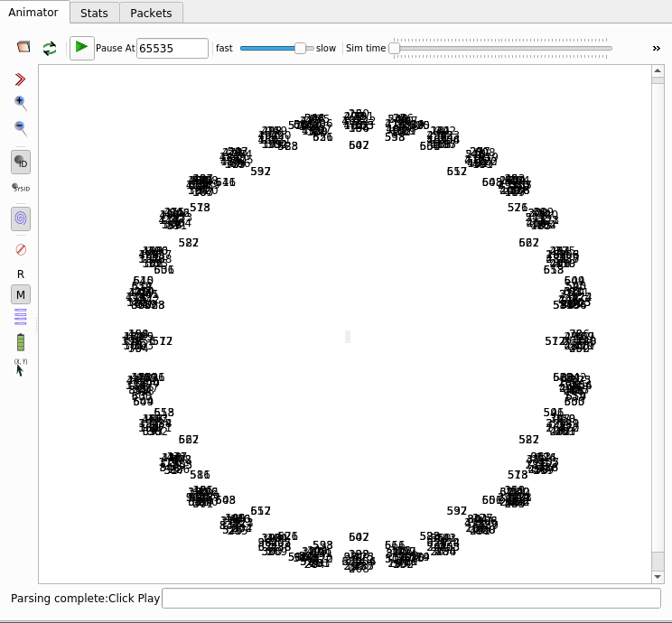
Task: Switch to the Stats tab
Action: pos(94,13)
